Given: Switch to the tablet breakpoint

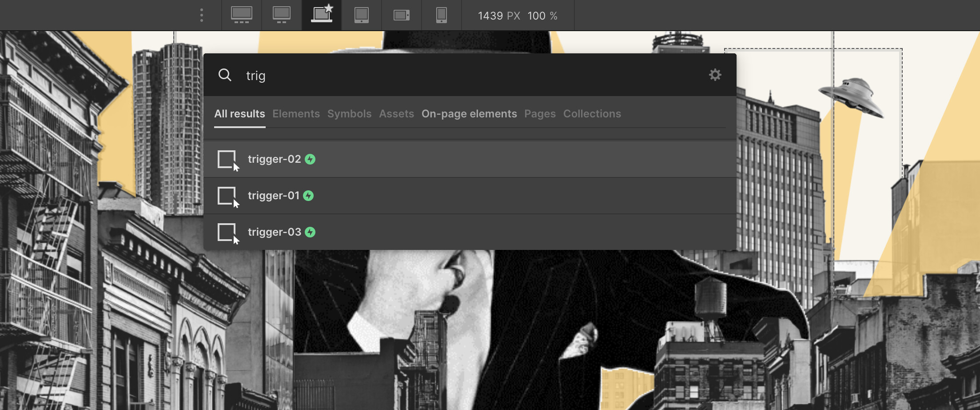Looking at the screenshot, I should [362, 15].
